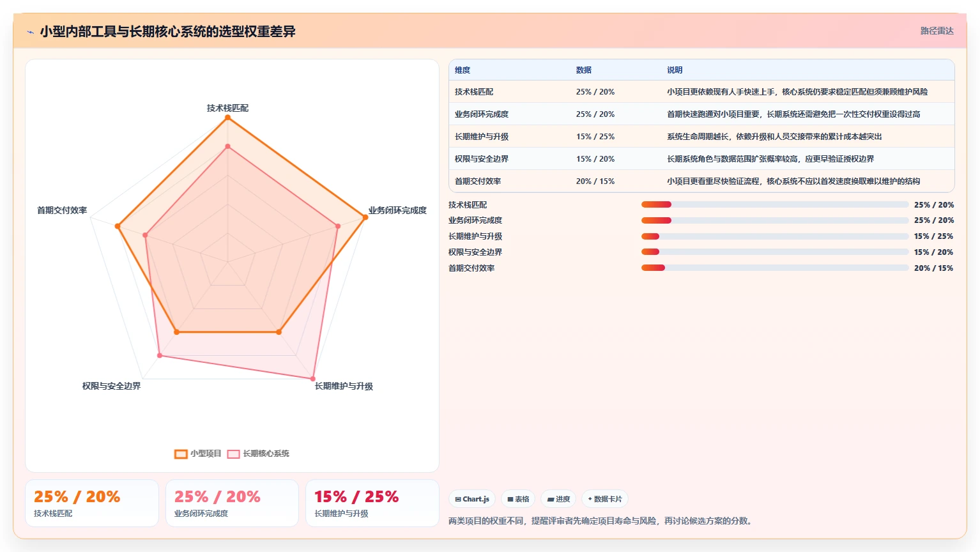Click the 15% / 25% value in the table

(x=595, y=137)
